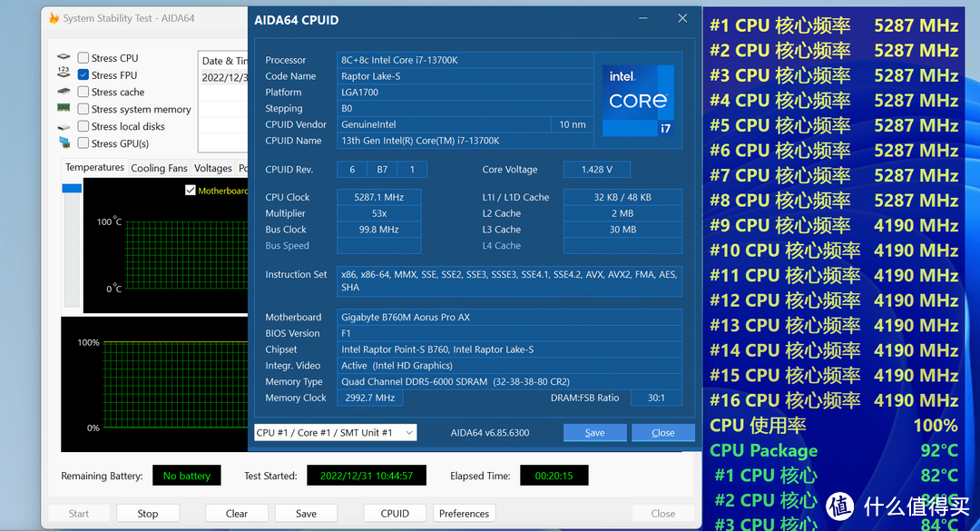Minimize the AIDA64 CPUID window

pos(643,19)
